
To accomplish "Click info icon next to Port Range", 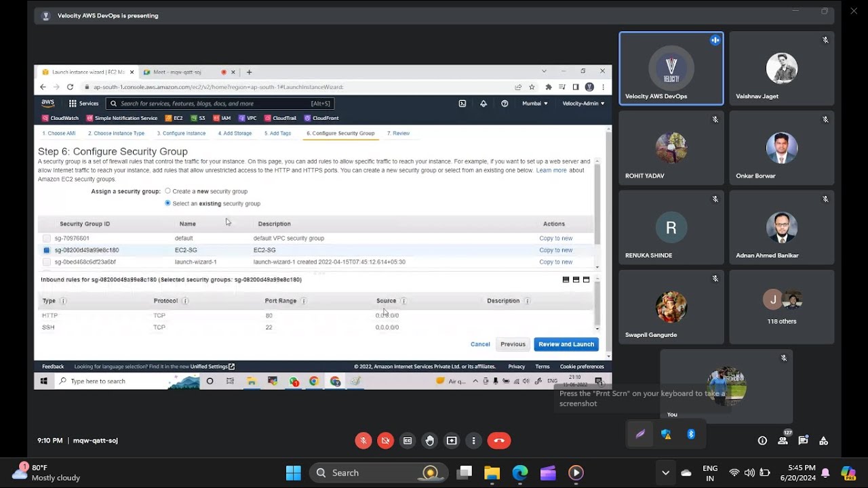I will tap(303, 301).
